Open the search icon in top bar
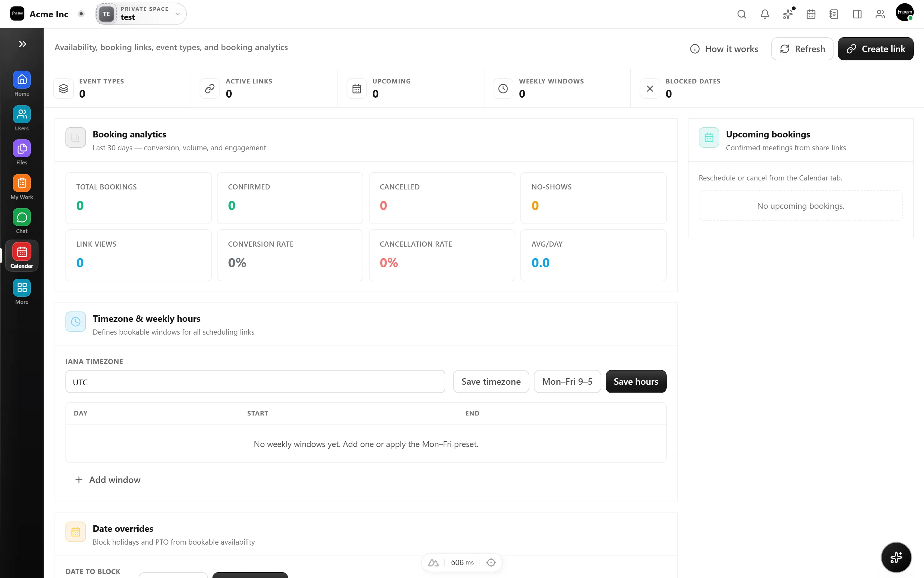Viewport: 924px width, 578px height. click(741, 14)
